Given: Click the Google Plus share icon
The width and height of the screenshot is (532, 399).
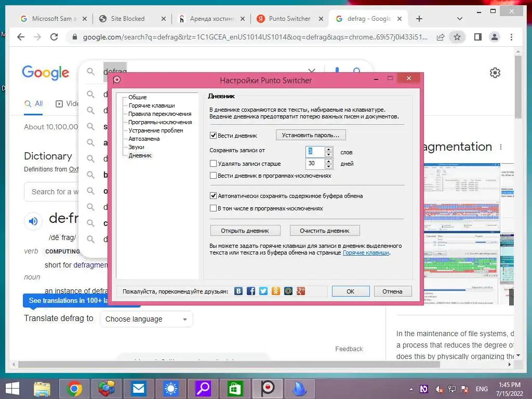Looking at the screenshot, I should pos(301,291).
